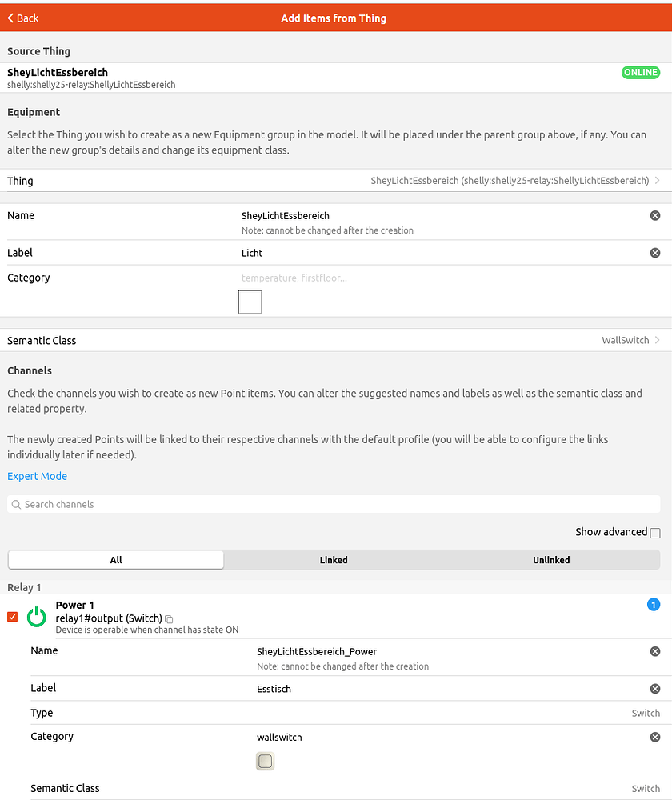
Task: Switch to the Unlinked channels tab
Action: click(551, 560)
